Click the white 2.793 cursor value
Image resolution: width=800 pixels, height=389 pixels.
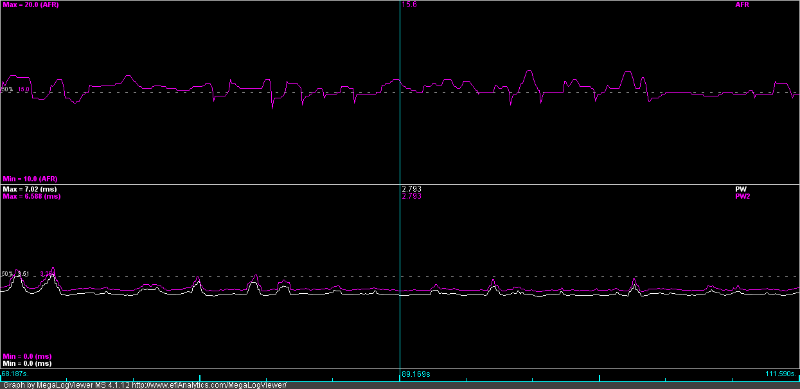click(411, 189)
